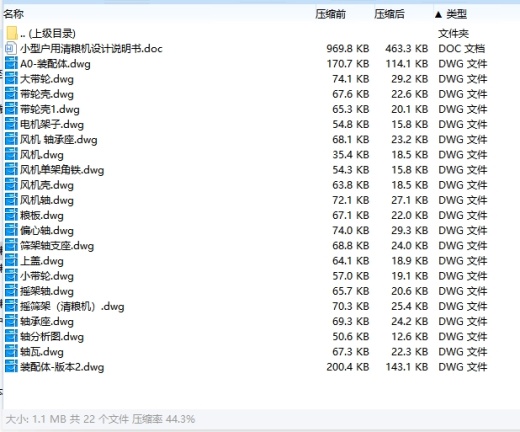Select the file name A0-装配体.dwg
The height and width of the screenshot is (432, 520).
coord(55,64)
